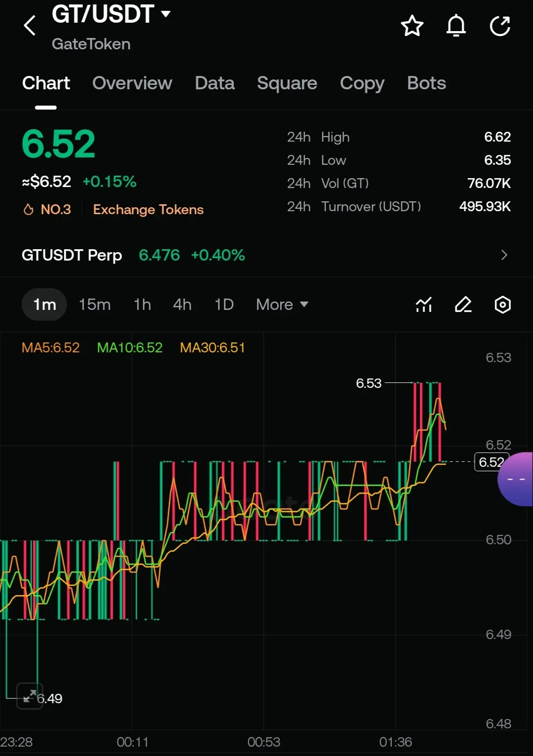
Task: Select the 1m timeframe
Action: 44,304
